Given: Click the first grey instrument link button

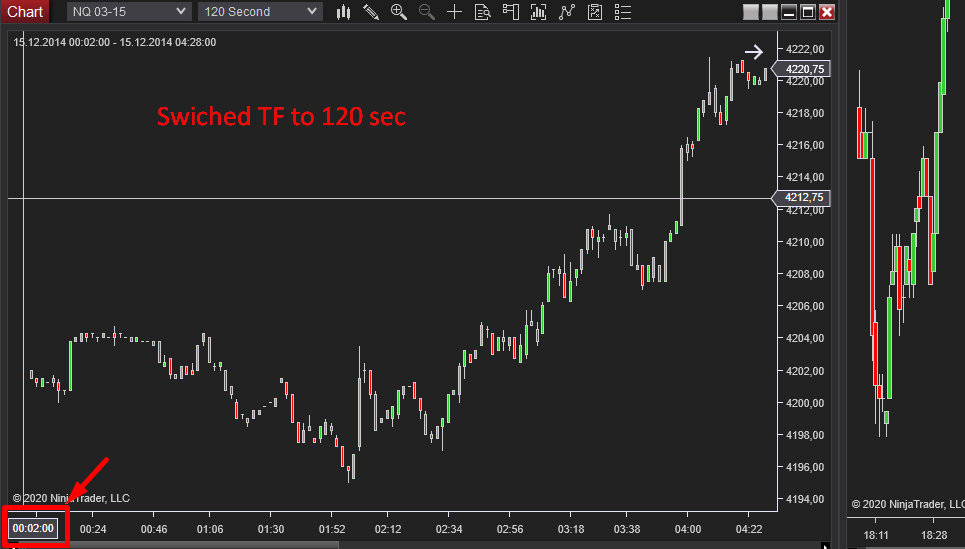Looking at the screenshot, I should (x=751, y=12).
